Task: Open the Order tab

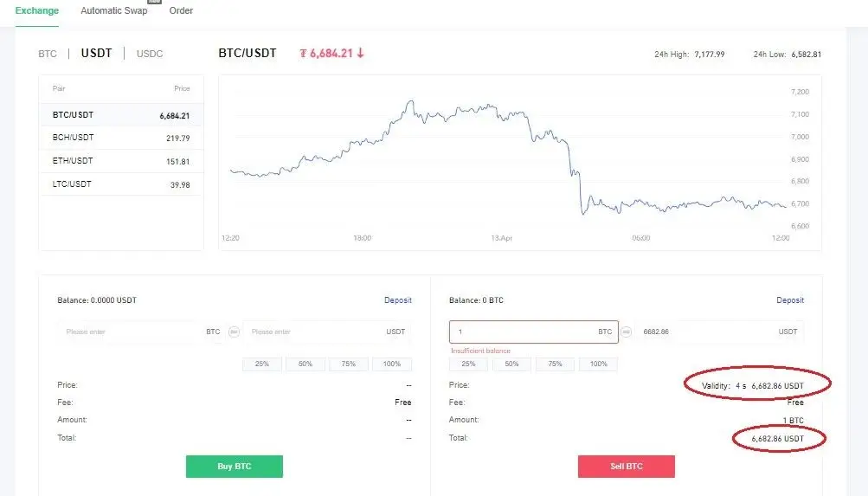Action: click(x=181, y=11)
